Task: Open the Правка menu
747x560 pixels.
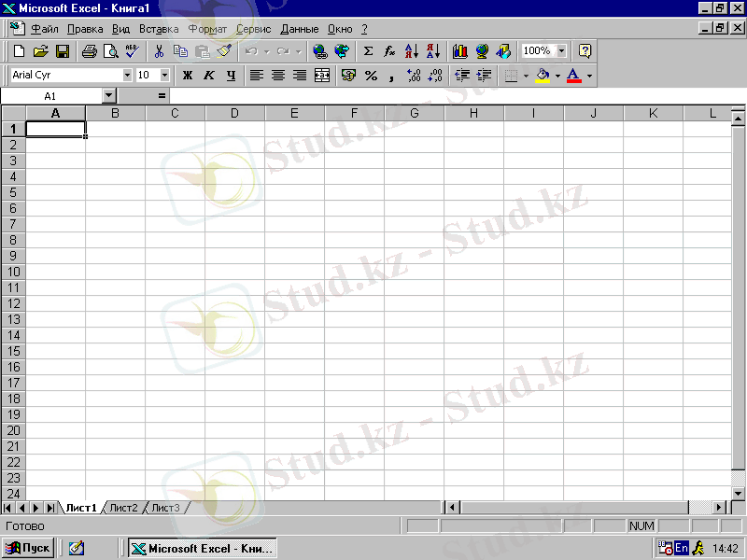Action: pyautogui.click(x=85, y=29)
